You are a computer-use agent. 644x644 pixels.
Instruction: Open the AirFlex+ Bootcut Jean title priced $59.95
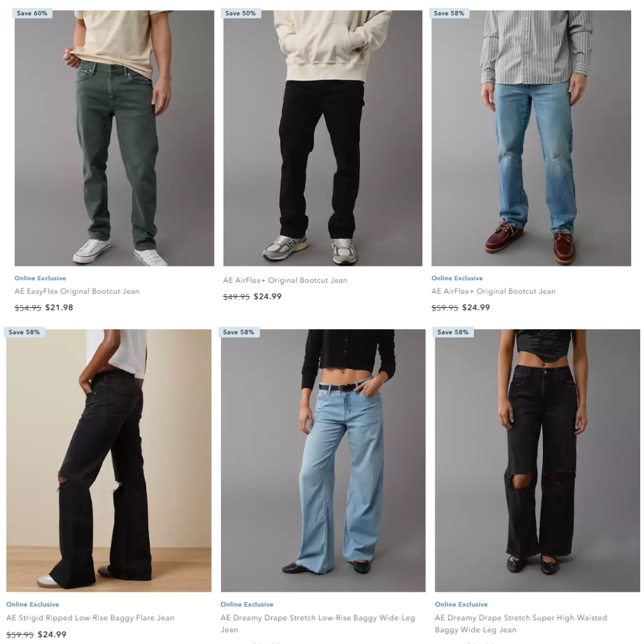pyautogui.click(x=493, y=291)
